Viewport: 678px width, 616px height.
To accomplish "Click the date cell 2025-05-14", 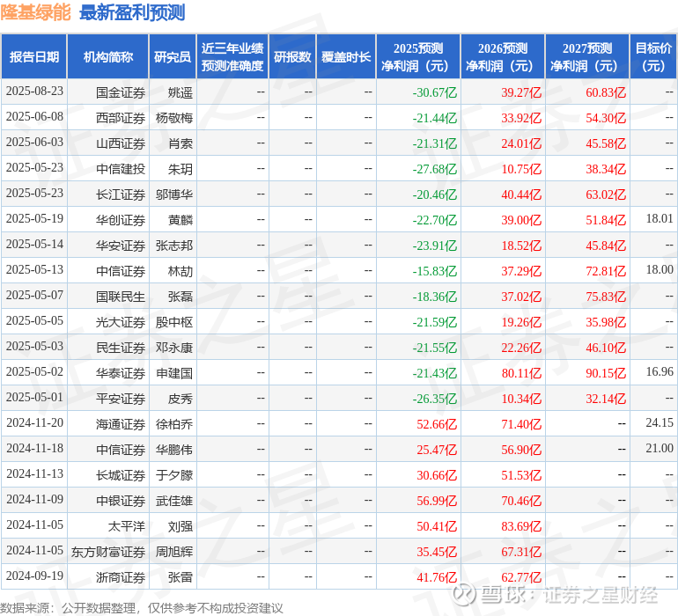I will [34, 245].
